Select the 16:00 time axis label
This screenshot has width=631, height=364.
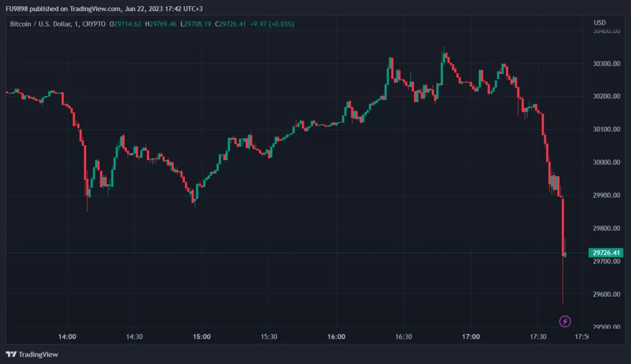(x=336, y=337)
